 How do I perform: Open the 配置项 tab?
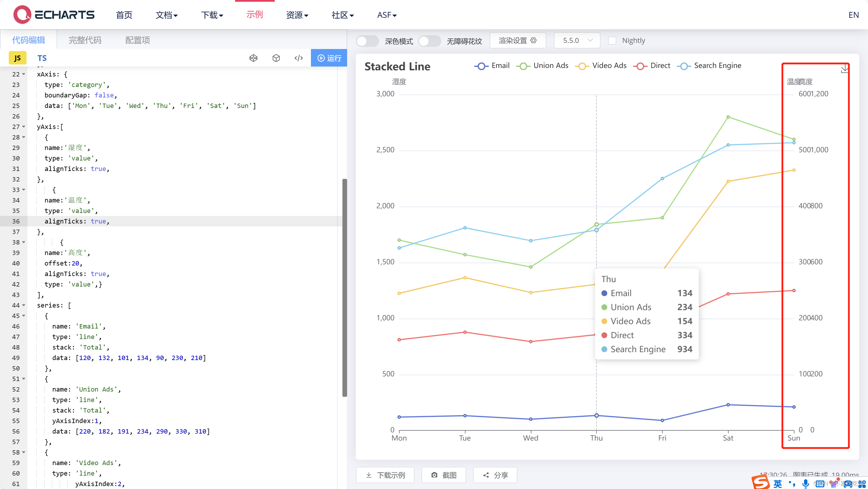point(137,40)
